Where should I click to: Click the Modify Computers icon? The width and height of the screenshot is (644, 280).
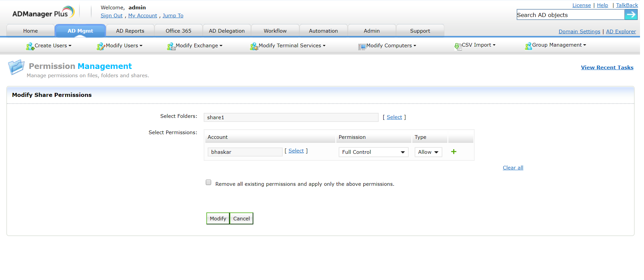pyautogui.click(x=362, y=47)
